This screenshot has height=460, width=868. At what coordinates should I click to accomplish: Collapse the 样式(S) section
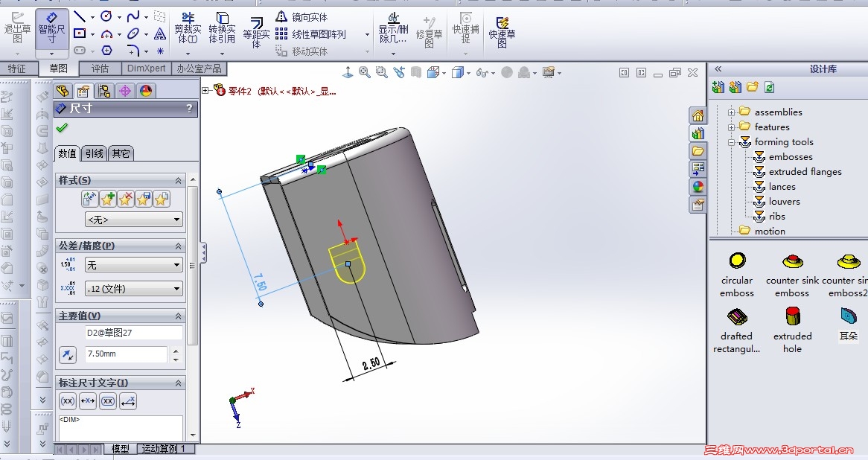[x=178, y=180]
